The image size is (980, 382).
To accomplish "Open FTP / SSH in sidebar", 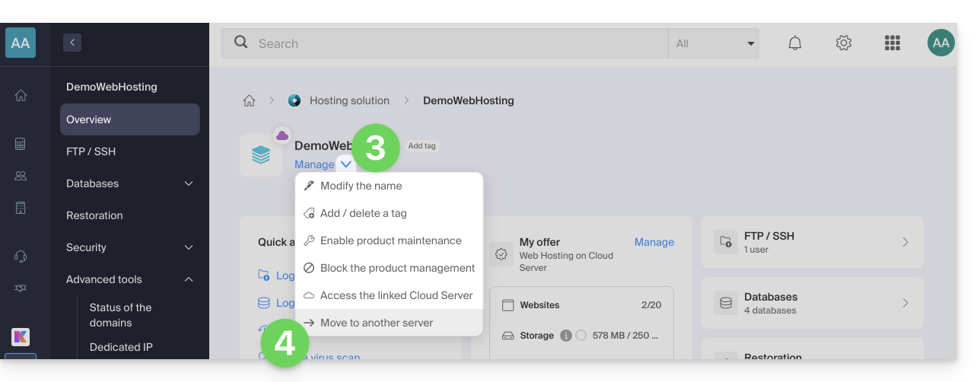I will click(x=91, y=151).
